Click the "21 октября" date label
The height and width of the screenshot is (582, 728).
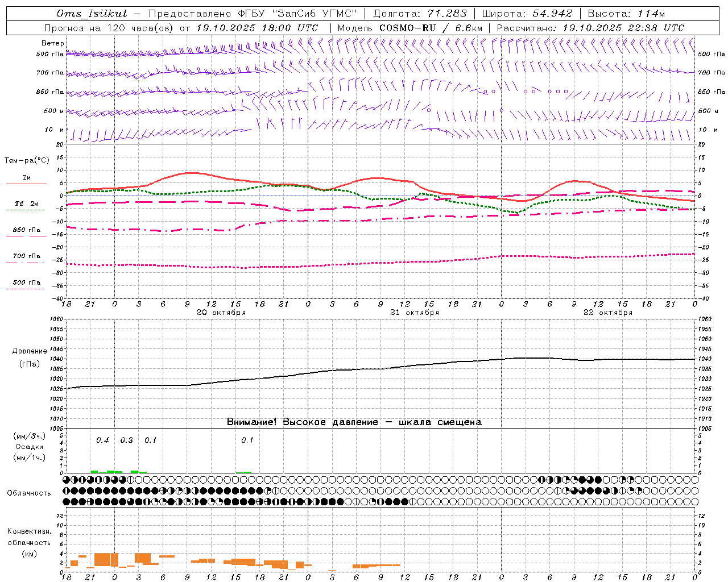coord(415,313)
